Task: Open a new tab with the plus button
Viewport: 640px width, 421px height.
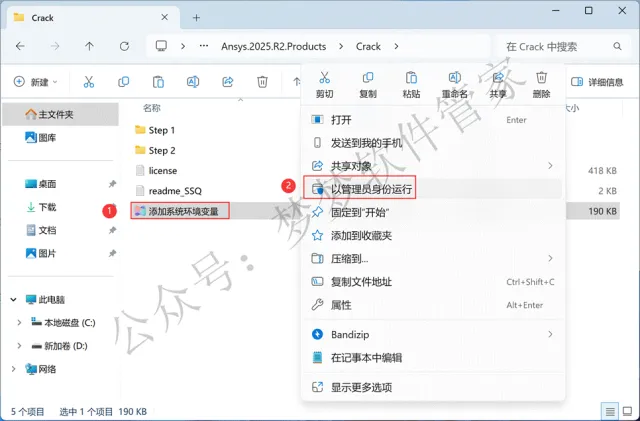Action: (x=196, y=18)
